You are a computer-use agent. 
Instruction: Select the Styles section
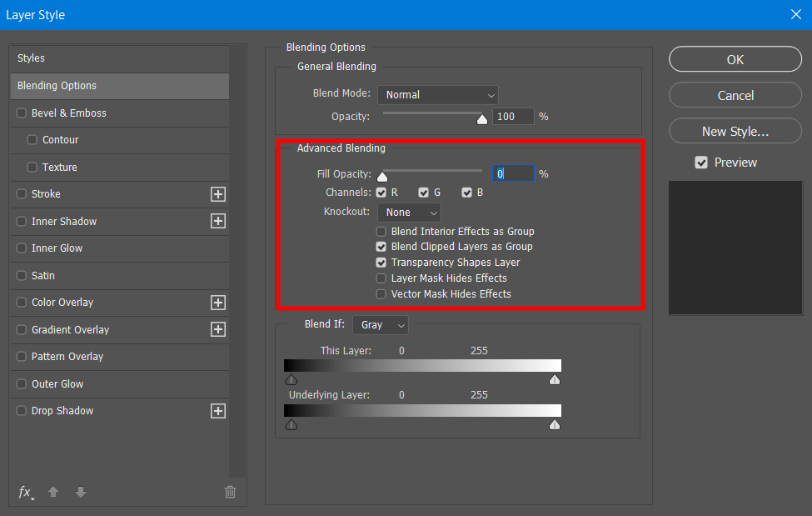coord(120,58)
